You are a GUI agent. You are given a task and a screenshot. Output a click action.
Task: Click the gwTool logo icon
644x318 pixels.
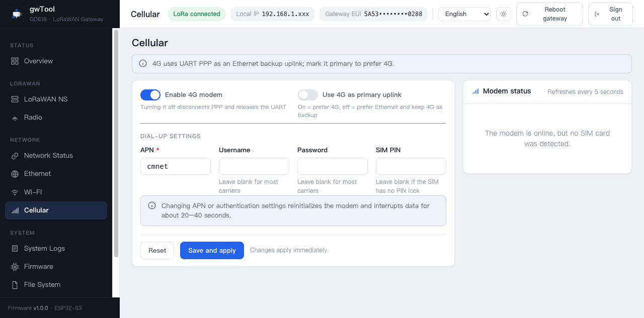point(17,14)
